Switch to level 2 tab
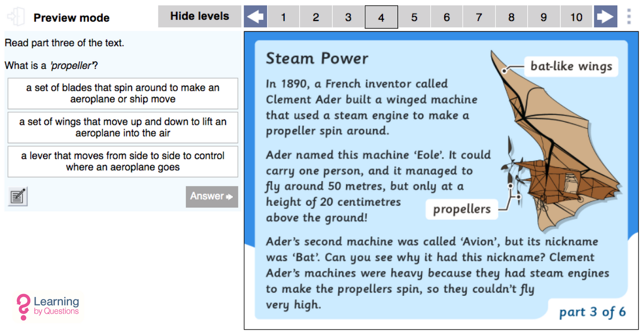 pos(316,17)
